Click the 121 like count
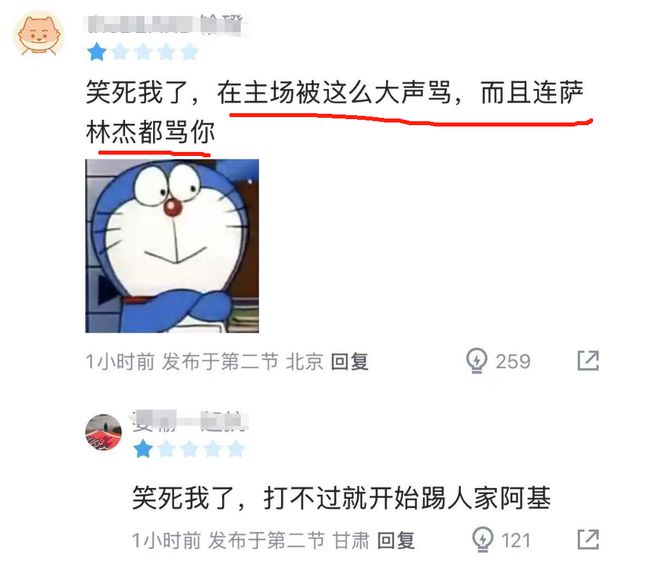 [515, 540]
